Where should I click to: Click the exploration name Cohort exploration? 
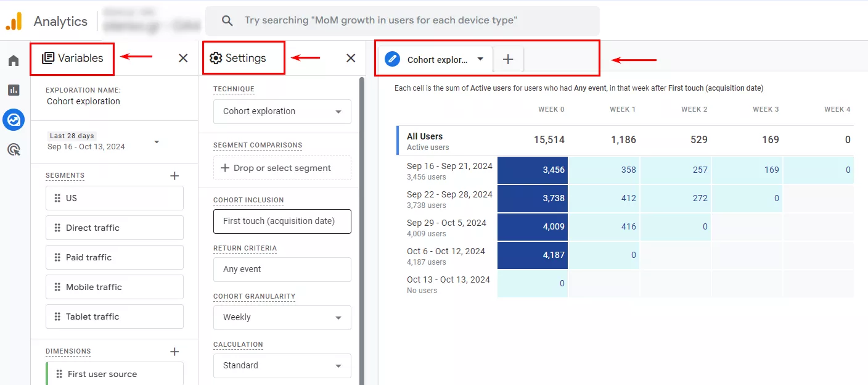(84, 101)
